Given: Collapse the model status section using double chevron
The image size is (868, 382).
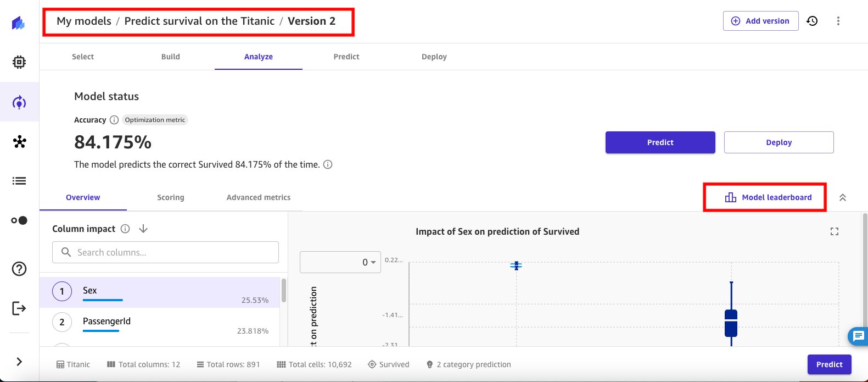Looking at the screenshot, I should 843,197.
